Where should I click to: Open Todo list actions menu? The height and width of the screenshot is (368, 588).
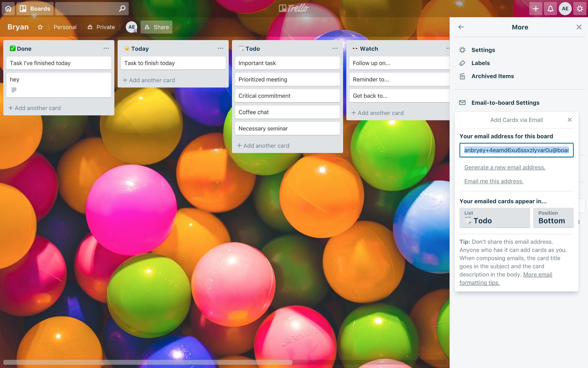point(335,48)
